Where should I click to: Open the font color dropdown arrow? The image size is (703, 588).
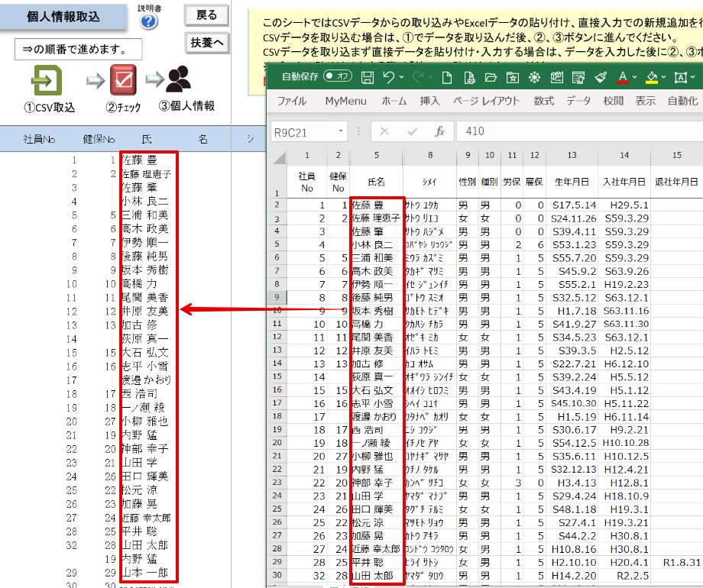[x=634, y=77]
